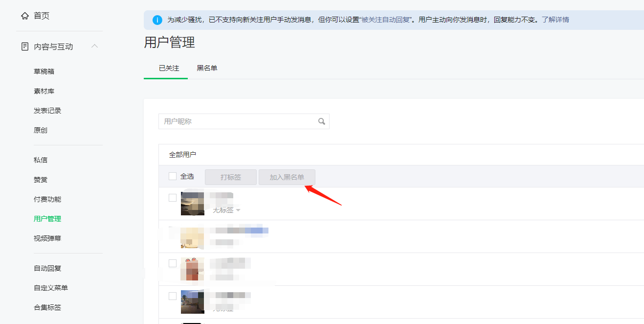
Task: Click the blue info icon in banner
Action: (157, 20)
